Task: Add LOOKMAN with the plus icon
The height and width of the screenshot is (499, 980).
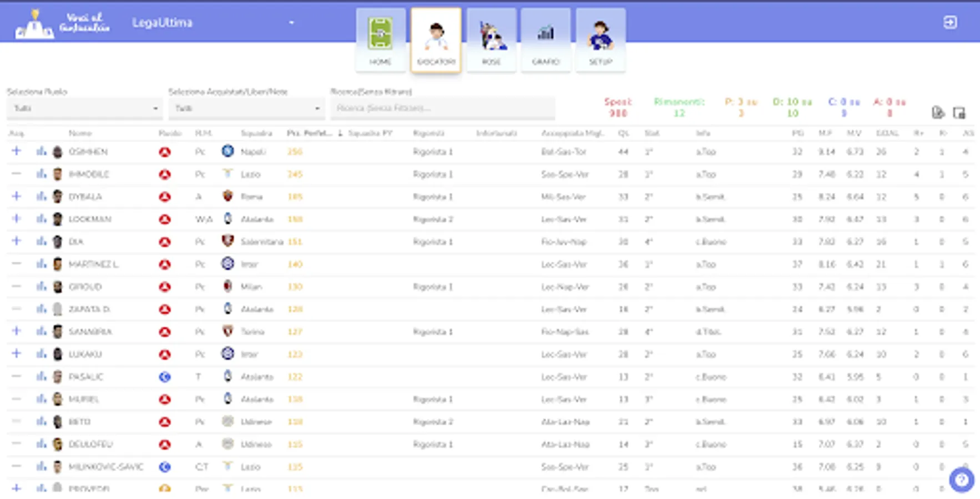Action: [x=16, y=218]
